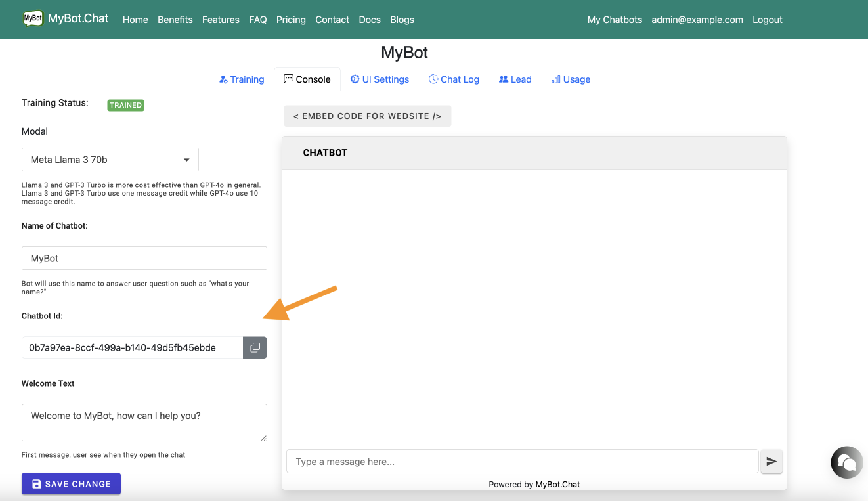View the Usage tab
The height and width of the screenshot is (501, 868).
(x=571, y=79)
